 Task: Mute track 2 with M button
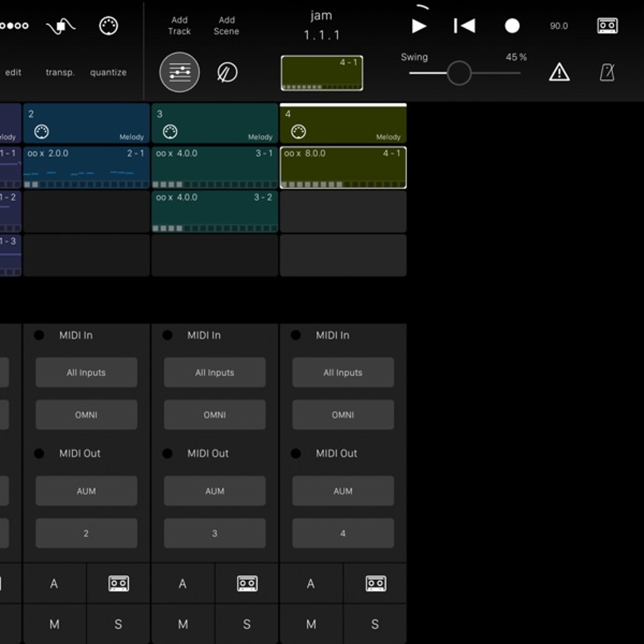[x=54, y=624]
